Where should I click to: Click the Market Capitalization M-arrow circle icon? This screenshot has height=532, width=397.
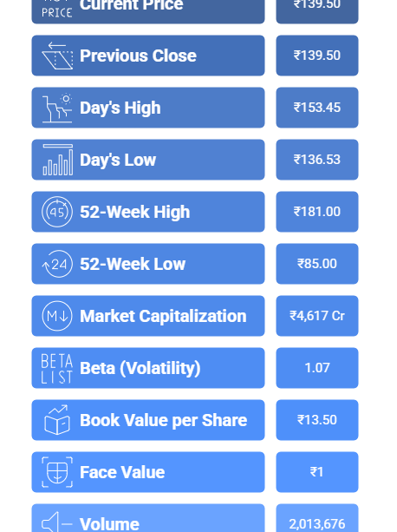pyautogui.click(x=57, y=316)
